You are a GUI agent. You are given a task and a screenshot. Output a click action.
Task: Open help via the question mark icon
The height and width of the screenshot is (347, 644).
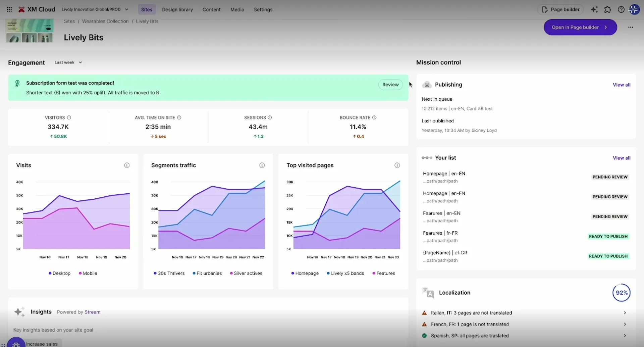point(621,9)
